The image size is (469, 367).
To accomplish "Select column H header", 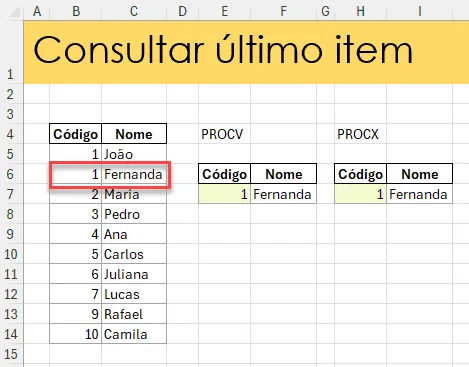I will coord(361,11).
